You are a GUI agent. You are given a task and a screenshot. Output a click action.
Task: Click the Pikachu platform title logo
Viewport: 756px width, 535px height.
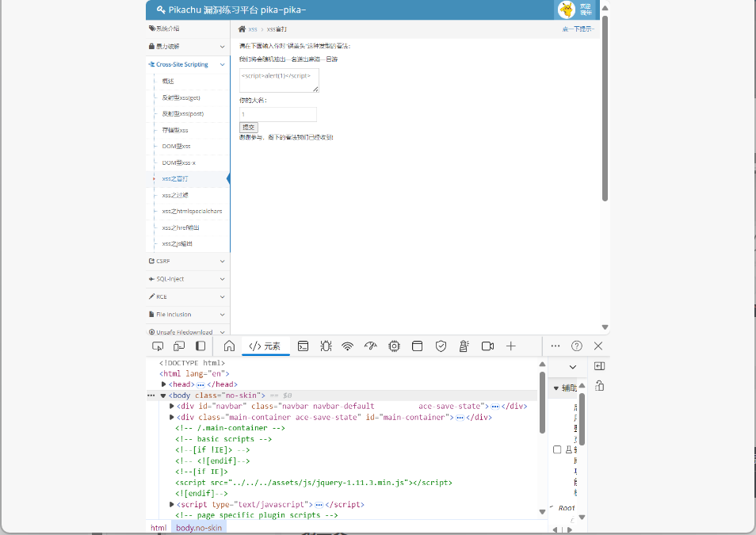[231, 10]
